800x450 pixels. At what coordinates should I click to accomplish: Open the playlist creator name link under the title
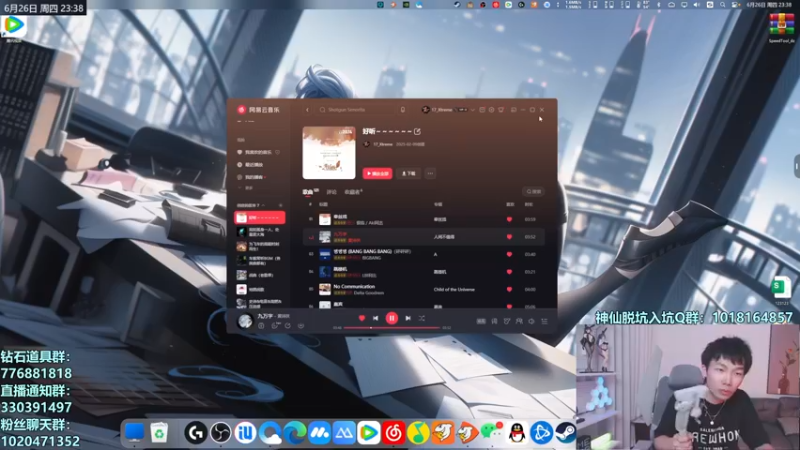coord(383,144)
